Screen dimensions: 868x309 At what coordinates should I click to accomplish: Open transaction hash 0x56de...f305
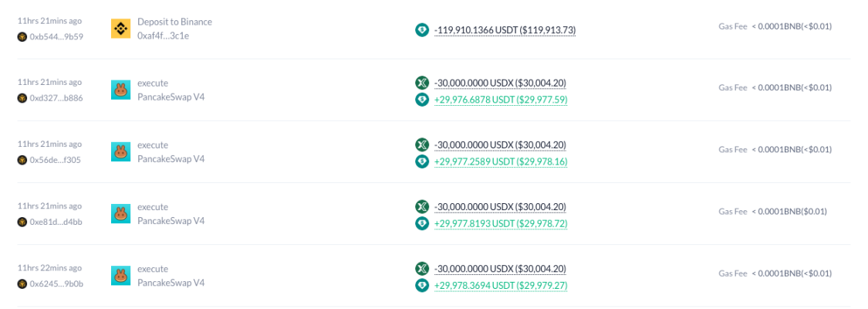pyautogui.click(x=56, y=160)
